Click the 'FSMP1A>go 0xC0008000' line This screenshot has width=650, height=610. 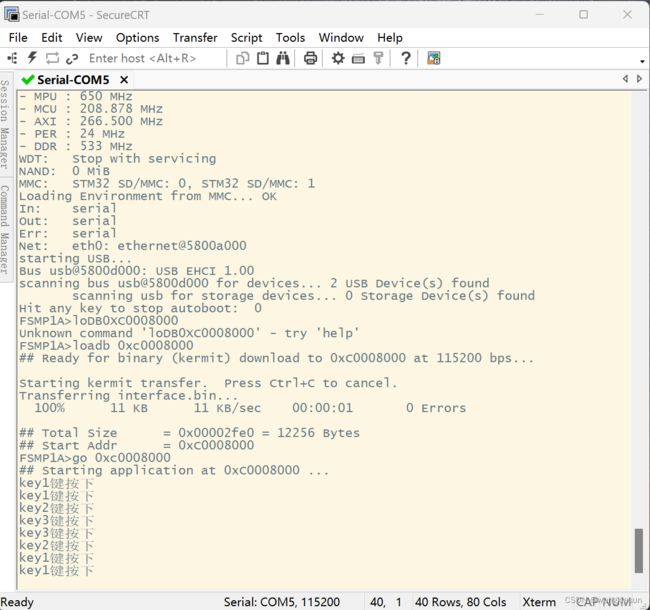tap(95, 458)
